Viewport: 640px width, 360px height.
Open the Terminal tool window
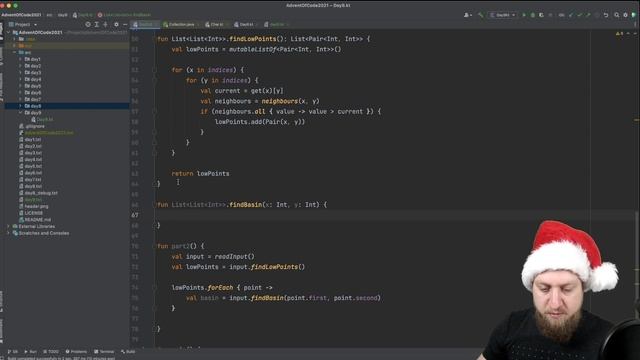(x=104, y=351)
